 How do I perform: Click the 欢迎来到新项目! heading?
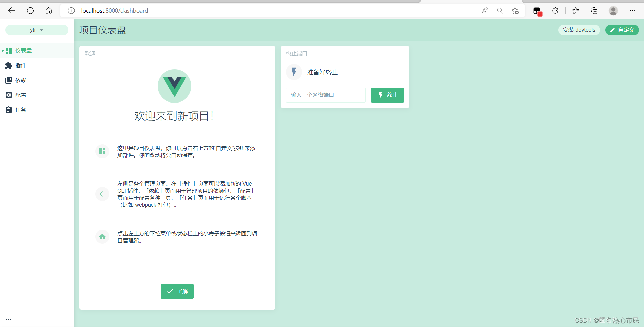pos(174,116)
